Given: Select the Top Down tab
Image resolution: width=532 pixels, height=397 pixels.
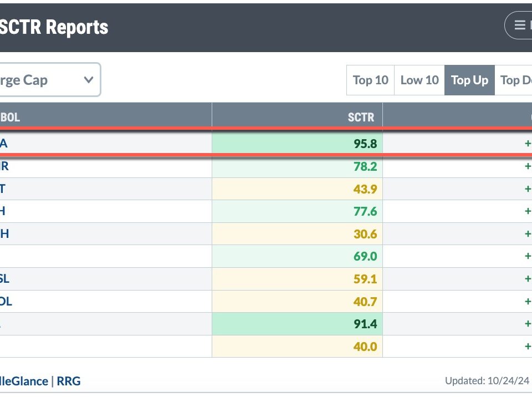Looking at the screenshot, I should (x=515, y=80).
